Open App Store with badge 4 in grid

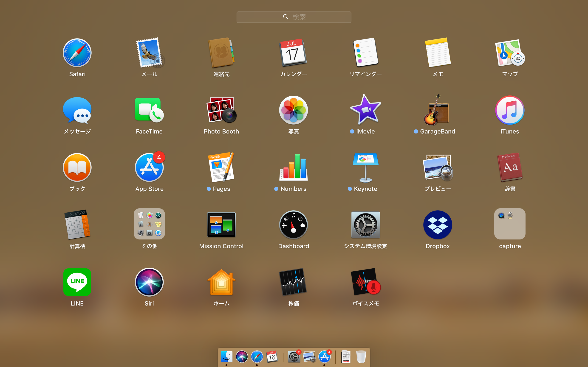[149, 167]
